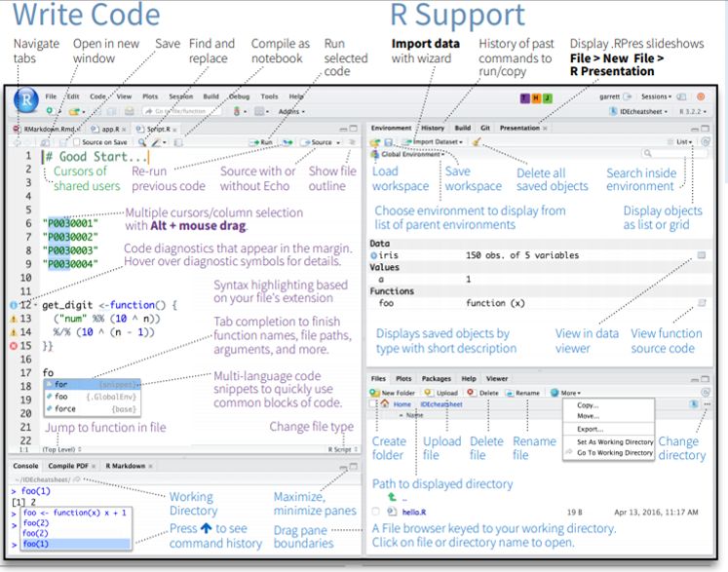Click the RStudio logo icon
Image resolution: width=728 pixels, height=572 pixels.
[26, 99]
